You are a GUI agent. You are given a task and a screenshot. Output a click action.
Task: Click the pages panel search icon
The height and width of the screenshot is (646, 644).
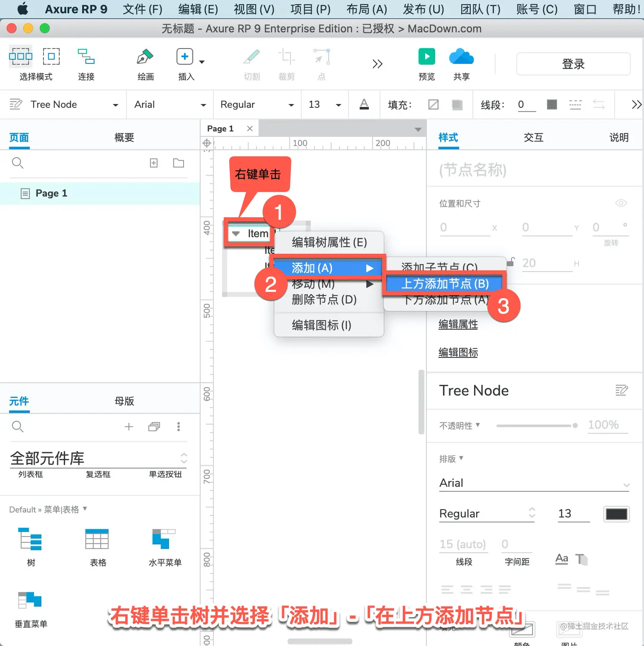pyautogui.click(x=17, y=163)
